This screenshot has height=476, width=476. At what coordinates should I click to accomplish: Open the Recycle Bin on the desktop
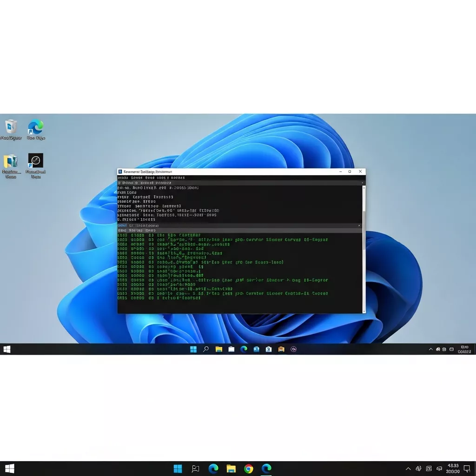10,126
